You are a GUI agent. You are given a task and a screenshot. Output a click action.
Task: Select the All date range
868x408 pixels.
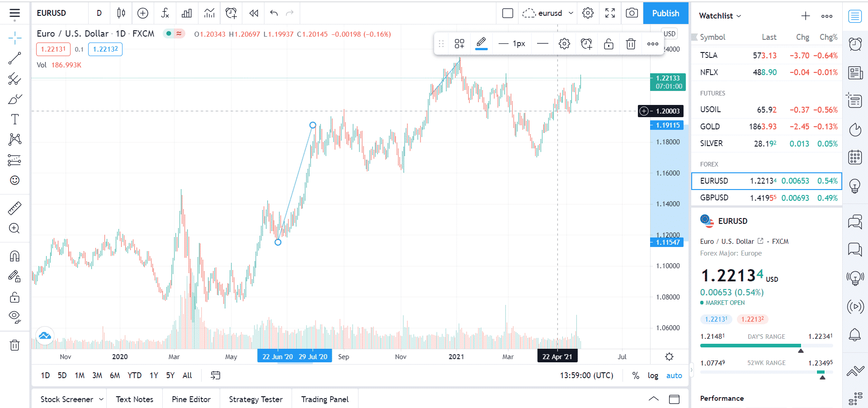[x=187, y=375]
